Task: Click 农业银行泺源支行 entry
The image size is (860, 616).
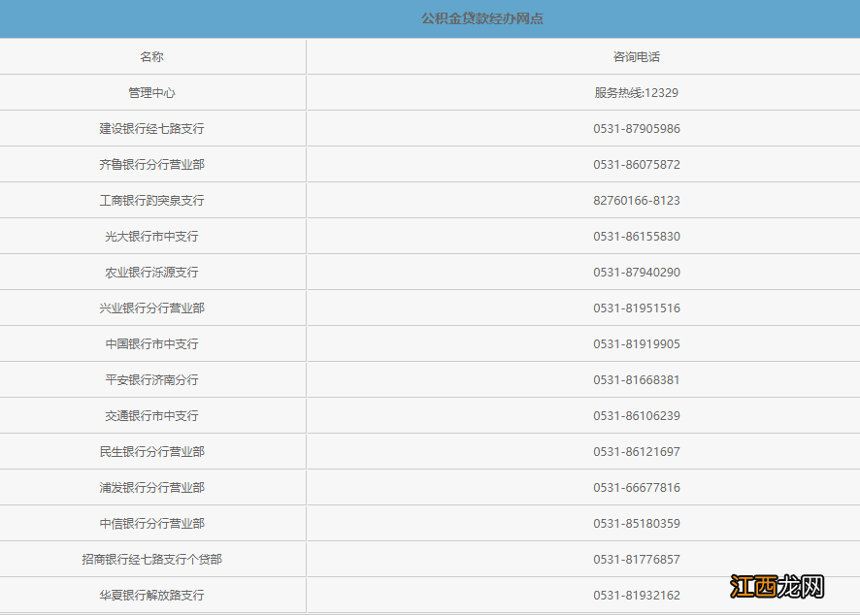Action: coord(152,272)
